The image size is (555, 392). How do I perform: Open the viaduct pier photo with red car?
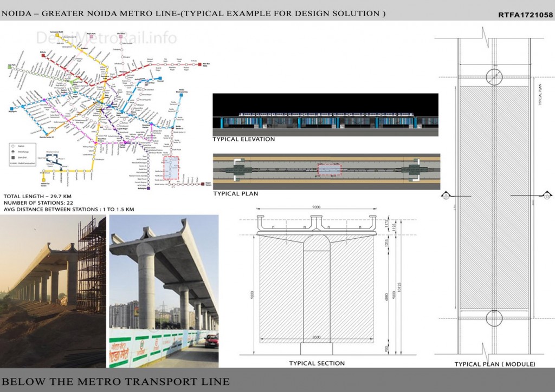(164, 291)
